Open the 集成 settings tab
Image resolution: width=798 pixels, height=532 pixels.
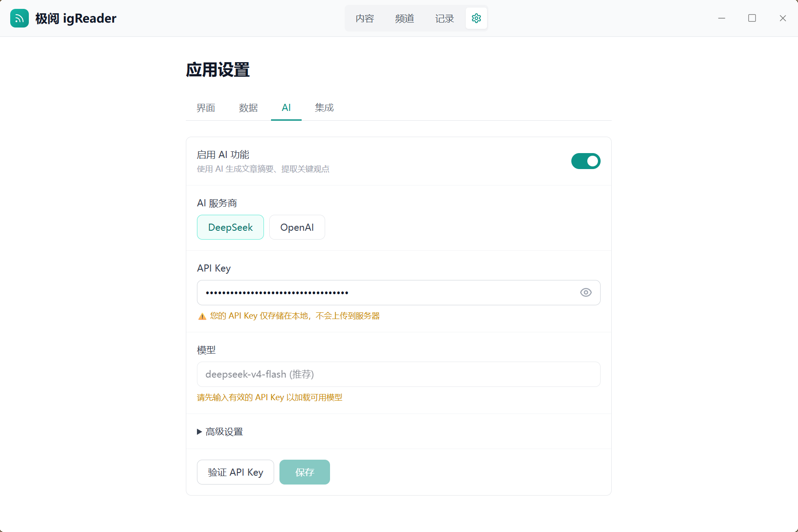[324, 108]
